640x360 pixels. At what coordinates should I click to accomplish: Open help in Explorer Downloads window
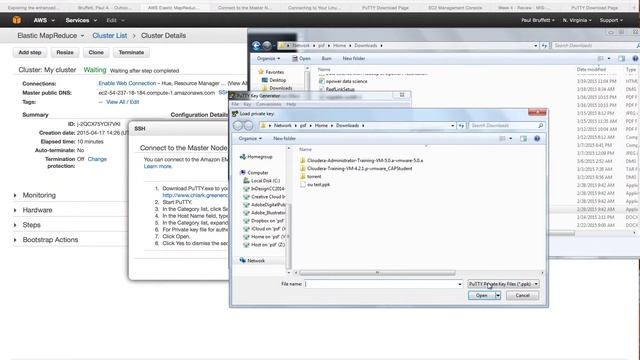636,59
